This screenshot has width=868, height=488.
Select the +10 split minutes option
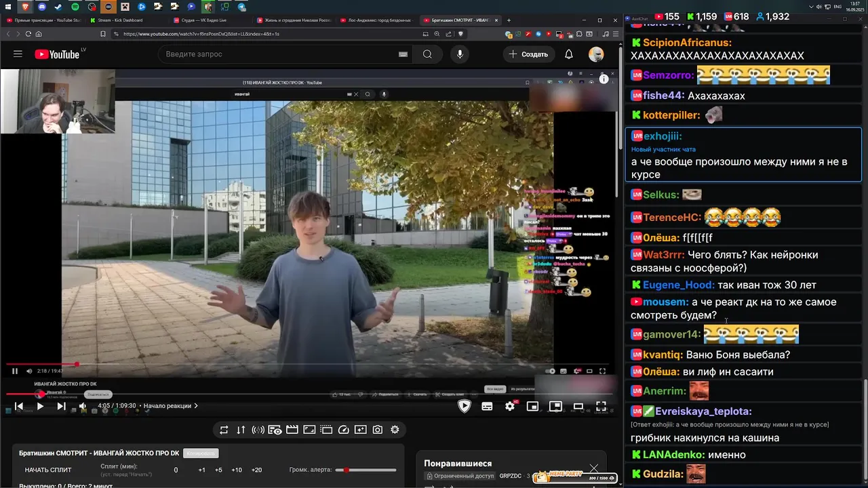237,470
